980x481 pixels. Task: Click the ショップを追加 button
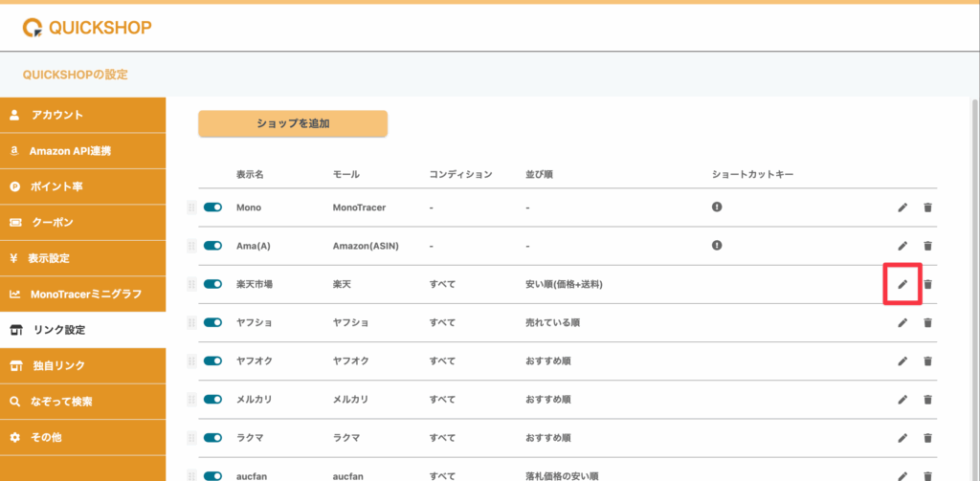click(293, 123)
